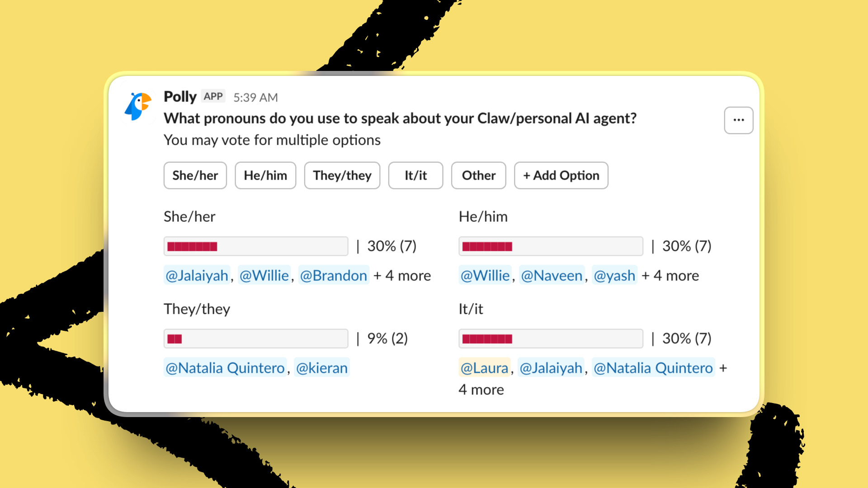Click @kieran's mention link

tap(321, 367)
